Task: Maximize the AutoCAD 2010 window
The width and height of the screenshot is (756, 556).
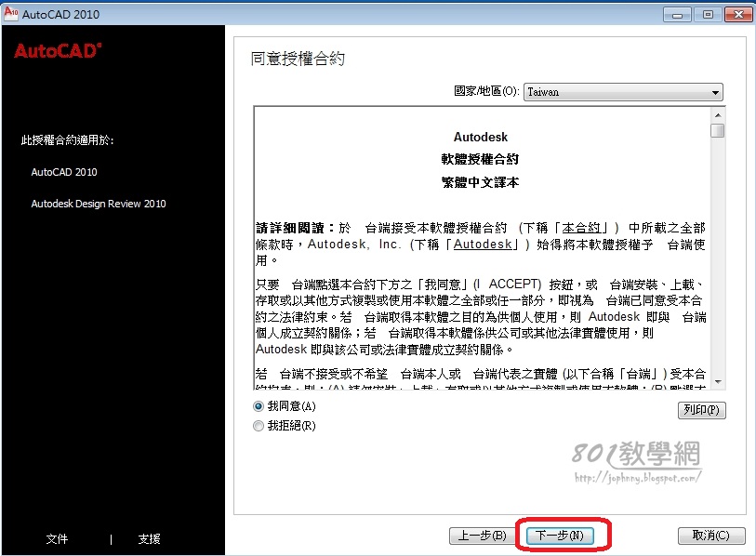Action: point(708,15)
